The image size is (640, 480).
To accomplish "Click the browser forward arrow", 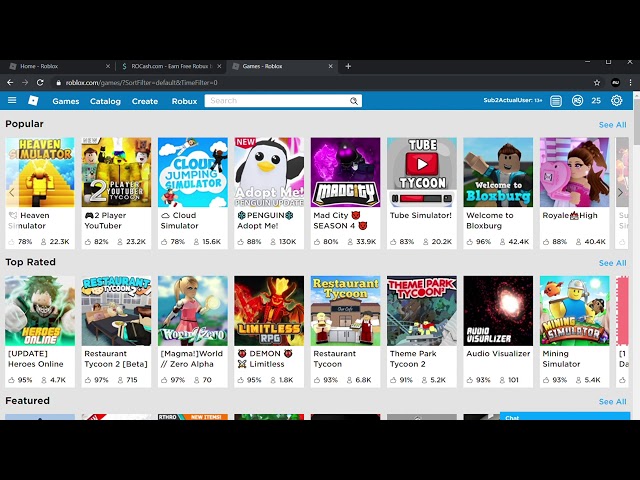I will [x=25, y=82].
